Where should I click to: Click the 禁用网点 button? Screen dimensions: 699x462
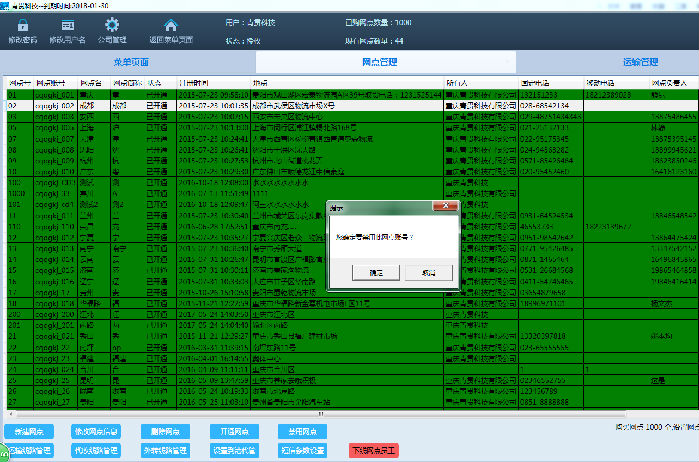[298, 431]
